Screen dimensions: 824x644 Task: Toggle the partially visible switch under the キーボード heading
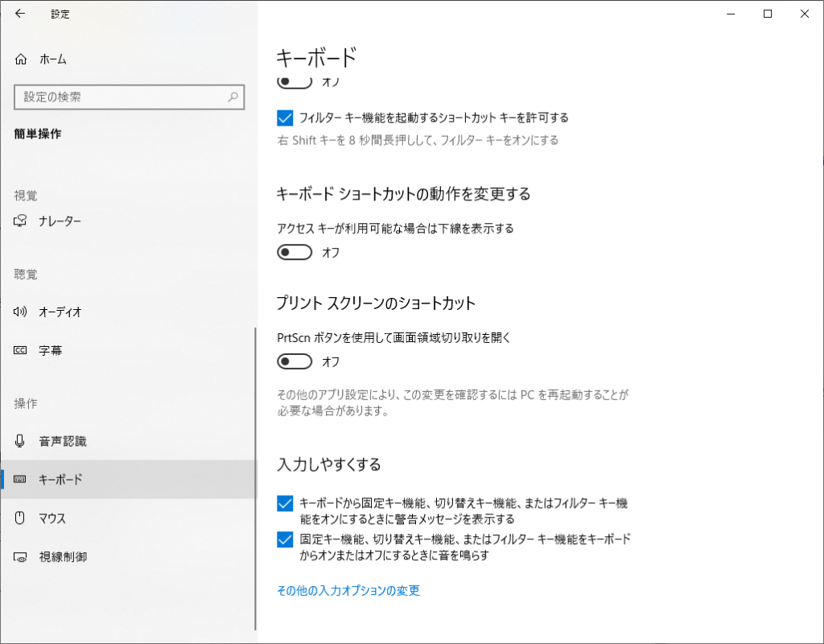point(295,82)
